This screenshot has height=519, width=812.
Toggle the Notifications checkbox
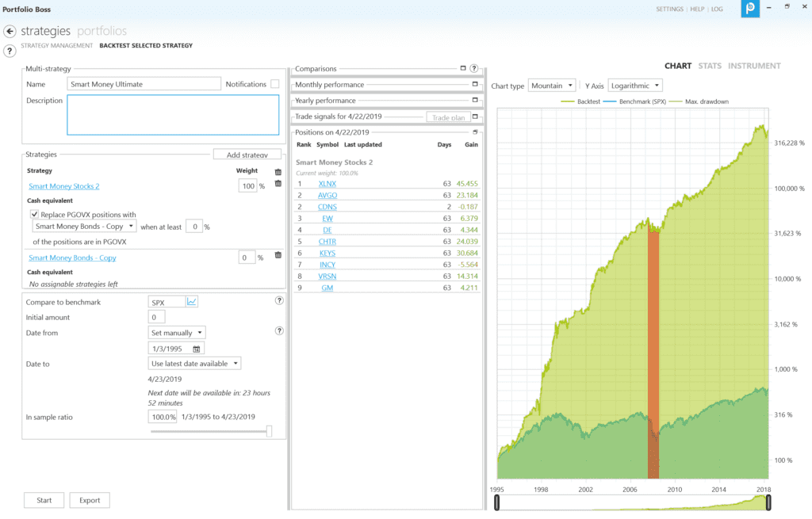[275, 84]
